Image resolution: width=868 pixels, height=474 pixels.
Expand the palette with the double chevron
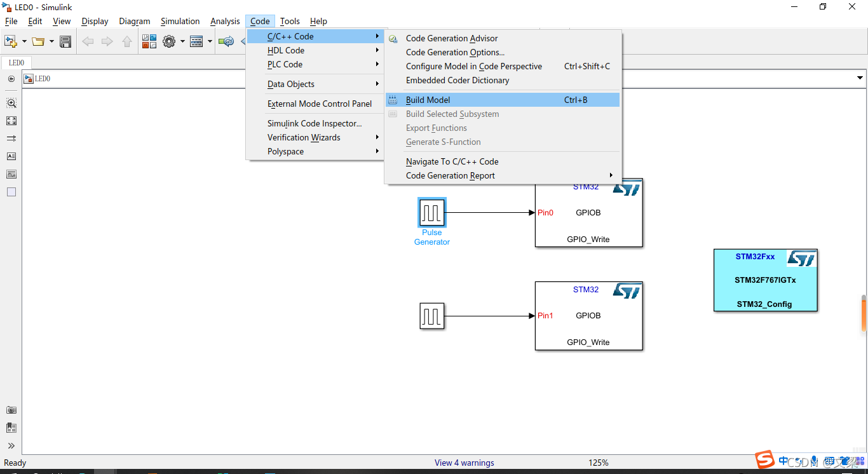coord(11,445)
